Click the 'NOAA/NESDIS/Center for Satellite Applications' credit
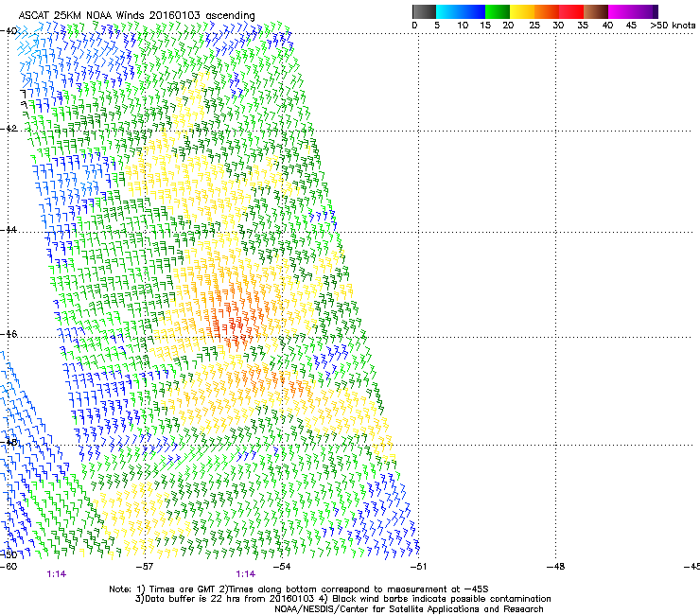This screenshot has width=700, height=615. pos(409,609)
